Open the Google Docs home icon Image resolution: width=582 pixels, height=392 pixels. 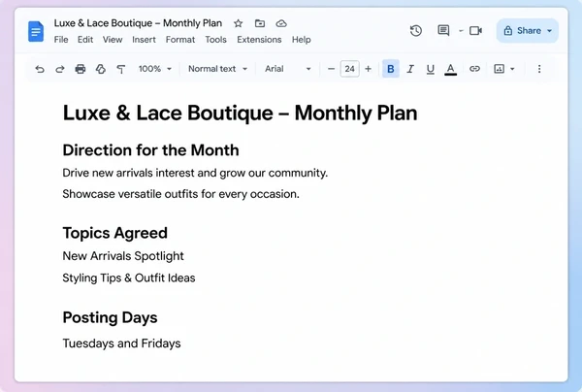(36, 31)
